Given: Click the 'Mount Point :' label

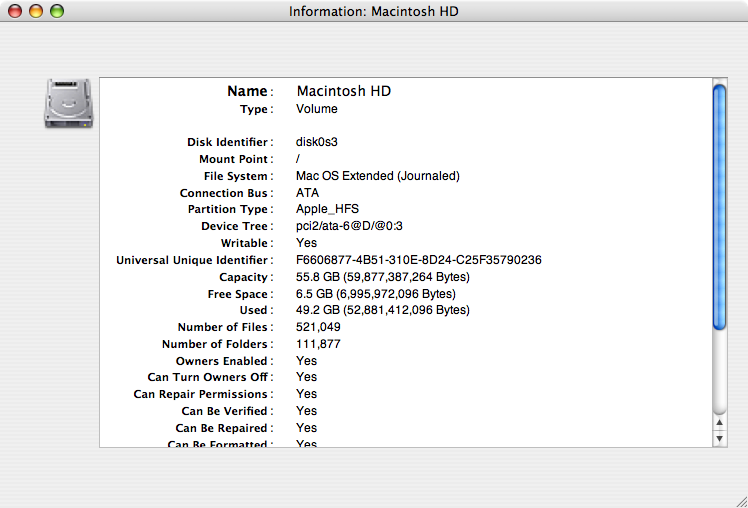Looking at the screenshot, I should 237,159.
